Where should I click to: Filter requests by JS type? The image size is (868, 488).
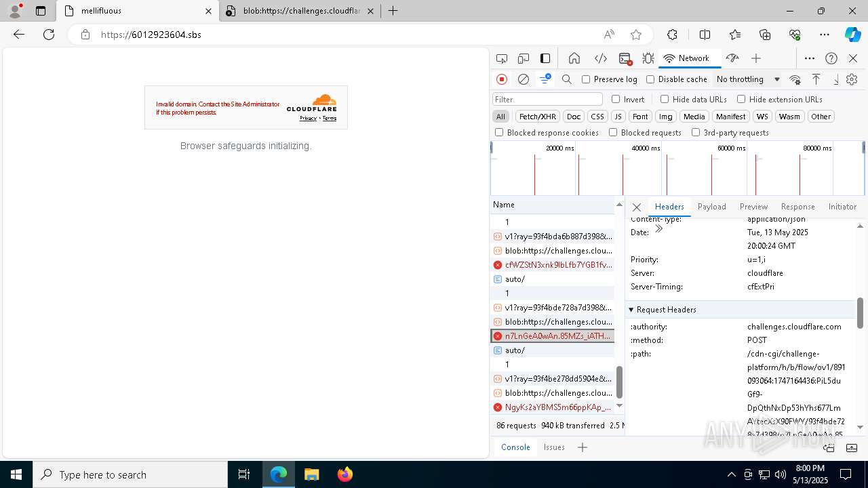(x=618, y=117)
